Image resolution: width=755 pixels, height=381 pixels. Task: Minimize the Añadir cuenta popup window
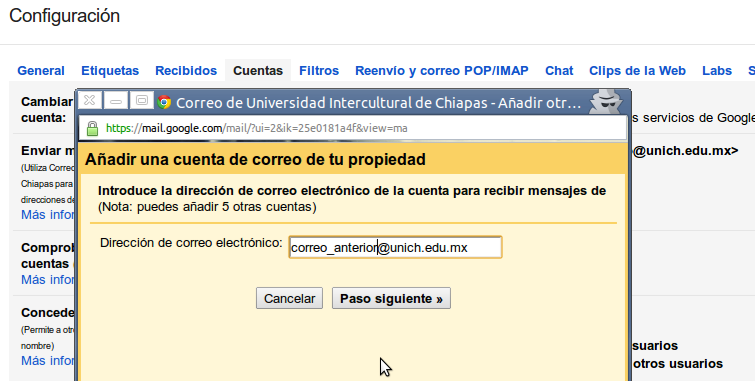pos(116,100)
